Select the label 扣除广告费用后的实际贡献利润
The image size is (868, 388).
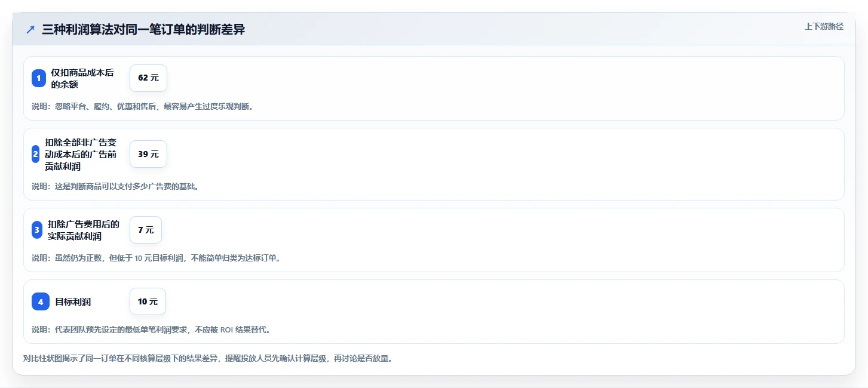pyautogui.click(x=84, y=230)
